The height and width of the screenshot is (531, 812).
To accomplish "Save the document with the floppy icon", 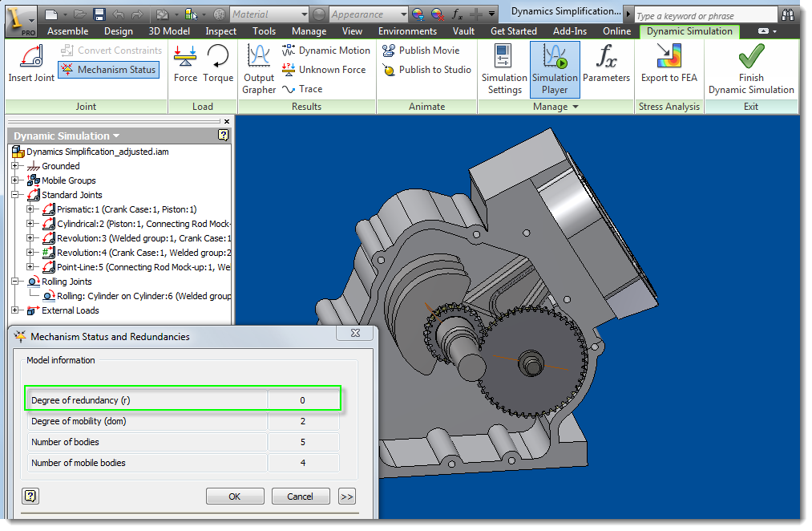I will (99, 14).
